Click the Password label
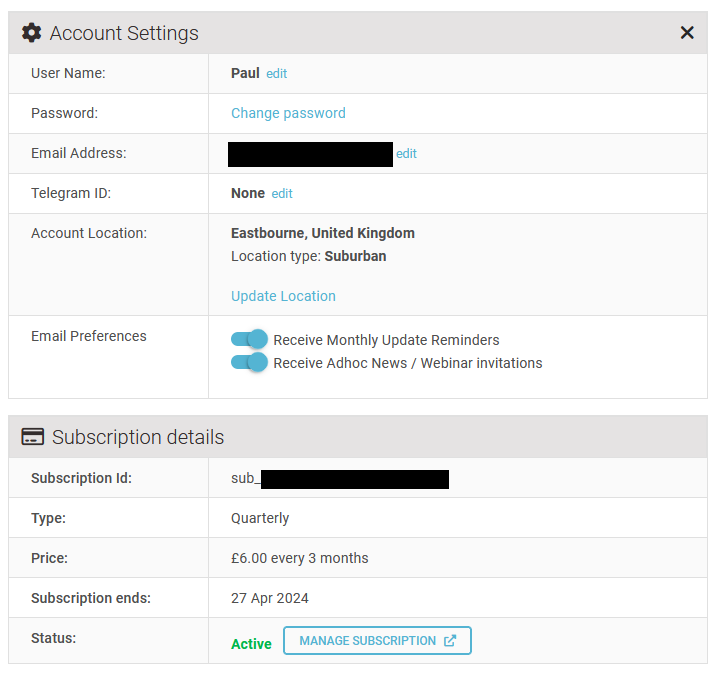The width and height of the screenshot is (718, 673). point(65,113)
